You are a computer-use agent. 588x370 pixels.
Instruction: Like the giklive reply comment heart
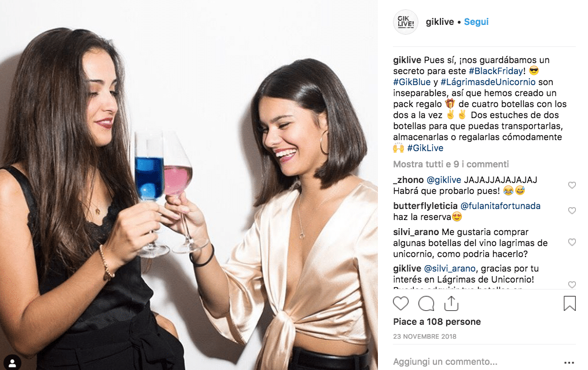point(571,284)
